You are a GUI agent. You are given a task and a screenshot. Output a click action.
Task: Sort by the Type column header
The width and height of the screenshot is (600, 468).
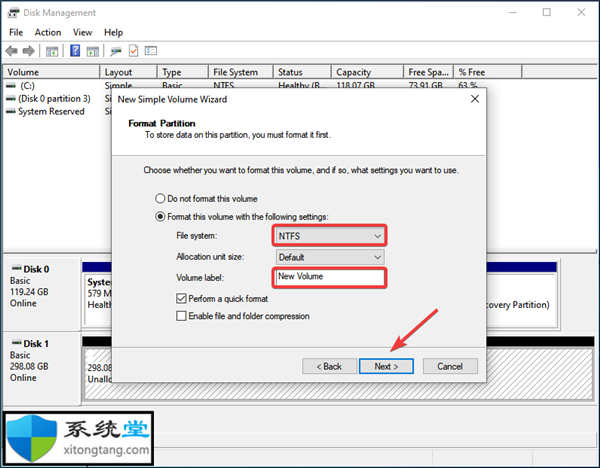point(183,72)
